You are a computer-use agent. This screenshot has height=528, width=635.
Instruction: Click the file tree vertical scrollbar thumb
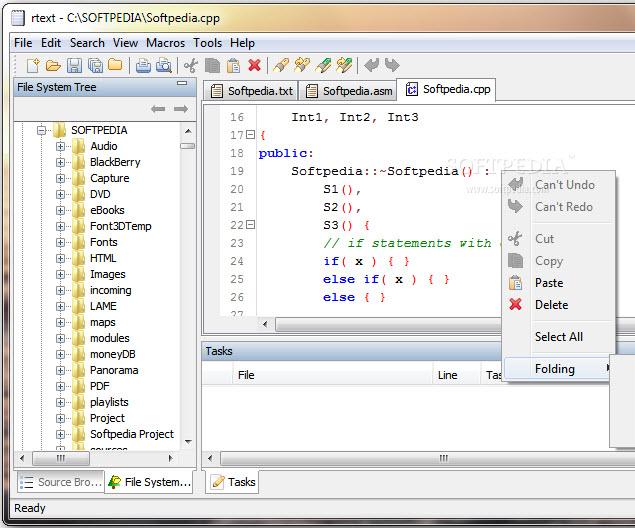(187, 145)
